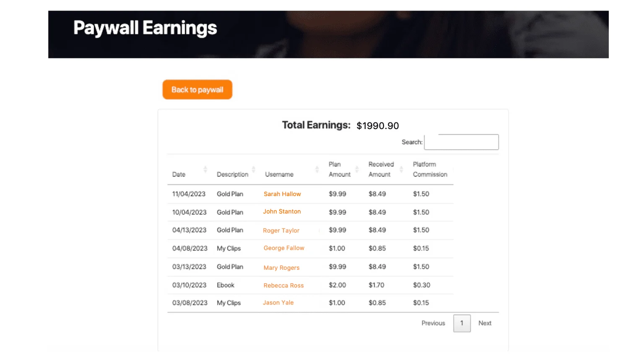Select George Fallow username link
644x362 pixels.
pyautogui.click(x=284, y=248)
